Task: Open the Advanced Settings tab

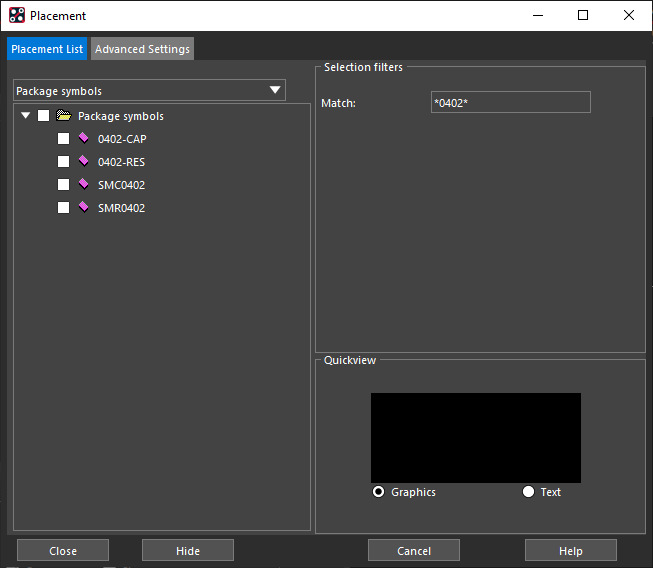Action: tap(142, 49)
